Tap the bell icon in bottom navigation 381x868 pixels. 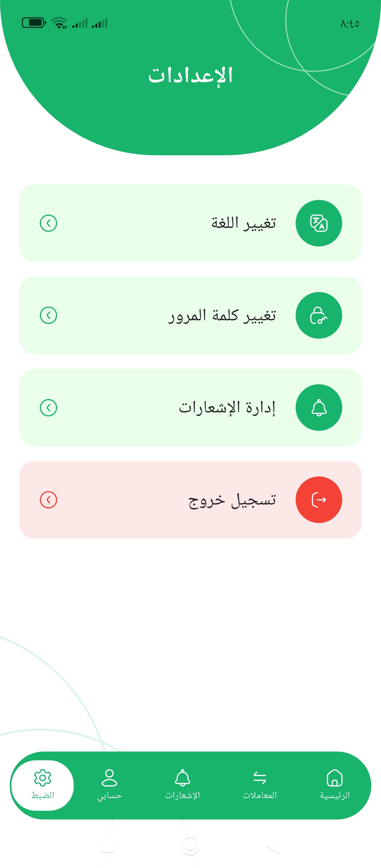coord(182,778)
